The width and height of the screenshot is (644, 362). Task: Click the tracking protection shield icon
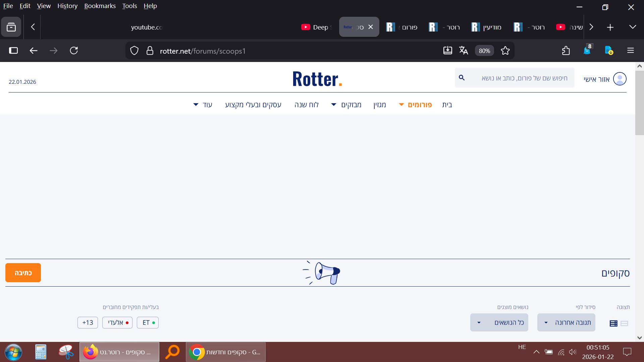click(134, 51)
